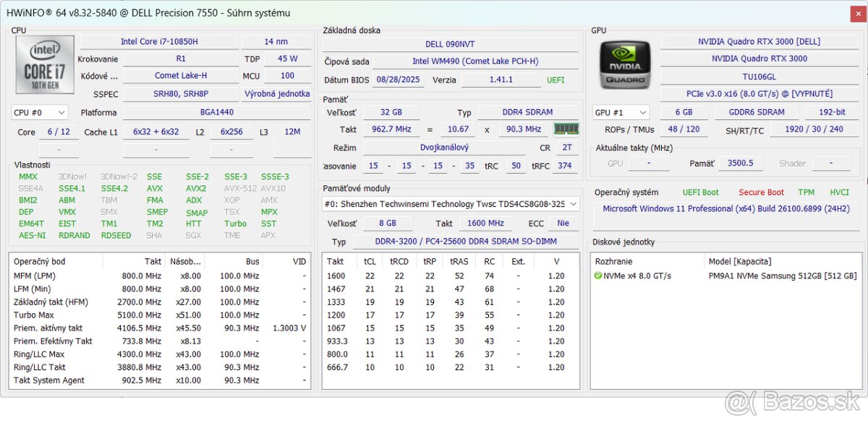Select the PM9A1 NVMe Samsung 512GB drive
868x423 pixels.
[x=782, y=275]
